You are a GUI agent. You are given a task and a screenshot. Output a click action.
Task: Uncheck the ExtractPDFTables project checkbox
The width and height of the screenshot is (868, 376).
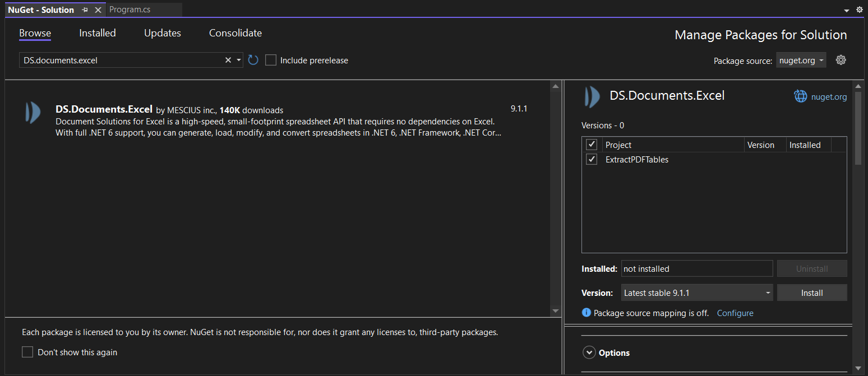click(591, 160)
